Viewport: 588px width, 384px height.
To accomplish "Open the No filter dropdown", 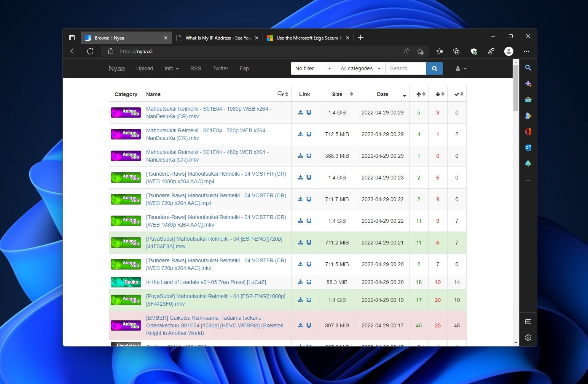I will (313, 68).
